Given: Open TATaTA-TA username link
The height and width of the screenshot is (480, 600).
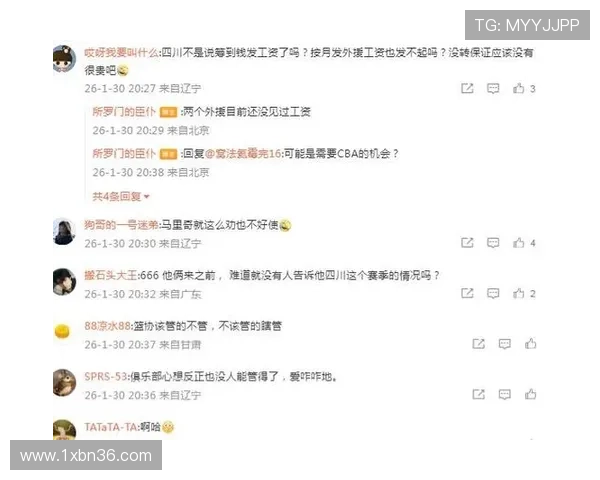Looking at the screenshot, I should pos(111,427).
